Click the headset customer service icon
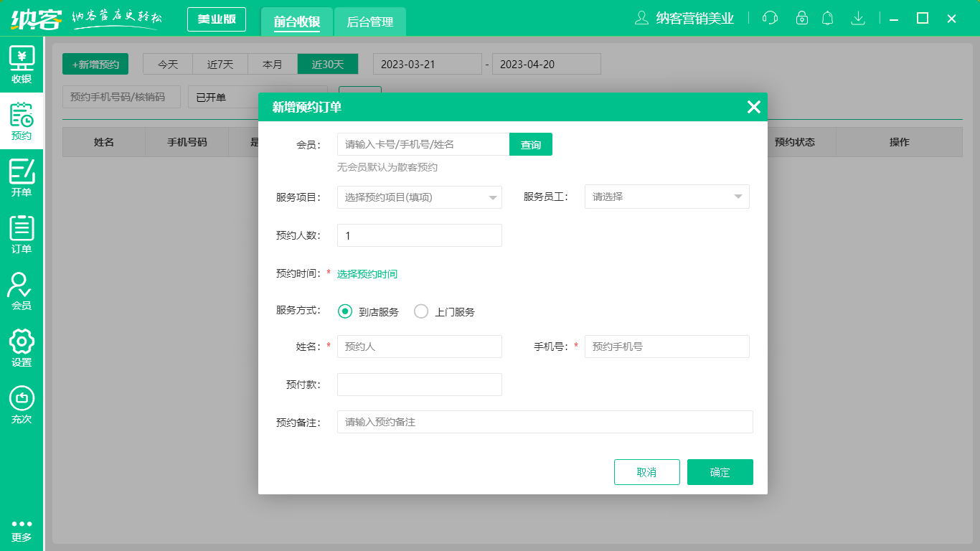The height and width of the screenshot is (551, 980). 770,18
